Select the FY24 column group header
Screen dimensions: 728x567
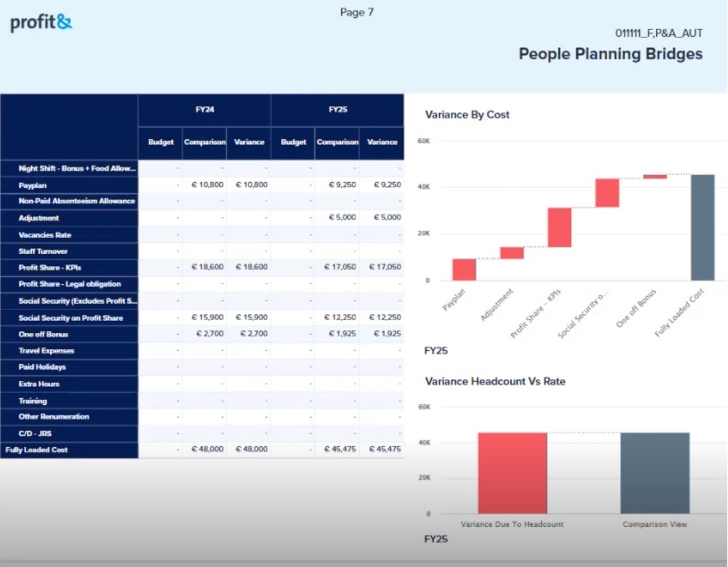204,110
